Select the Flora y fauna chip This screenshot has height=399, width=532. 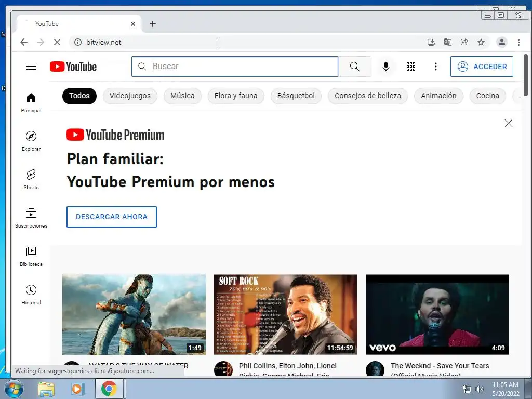[x=236, y=96]
